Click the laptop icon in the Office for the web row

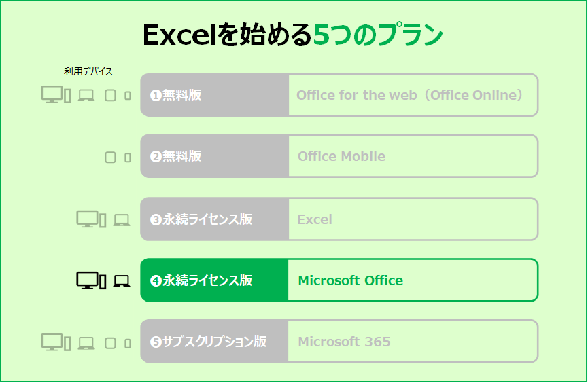(x=86, y=96)
